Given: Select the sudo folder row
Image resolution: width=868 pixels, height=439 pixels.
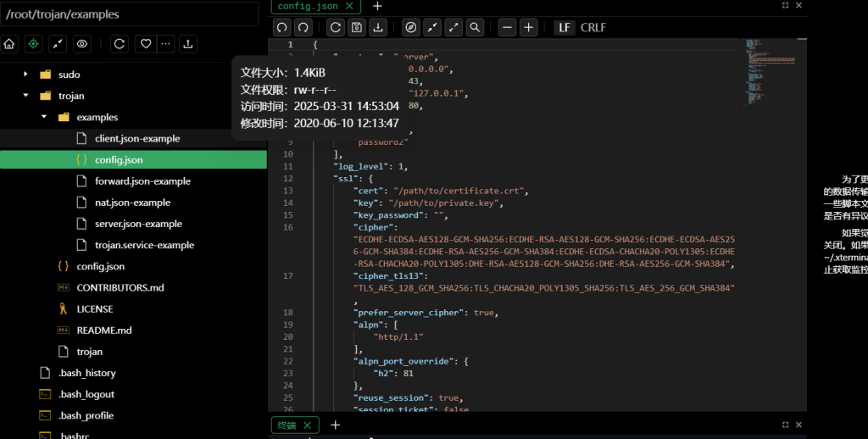Looking at the screenshot, I should (133, 75).
